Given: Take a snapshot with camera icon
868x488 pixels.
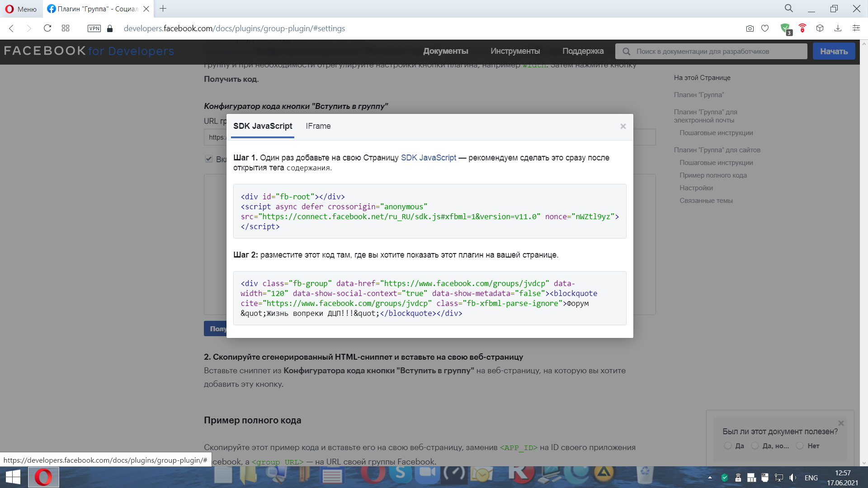Looking at the screenshot, I should (750, 28).
